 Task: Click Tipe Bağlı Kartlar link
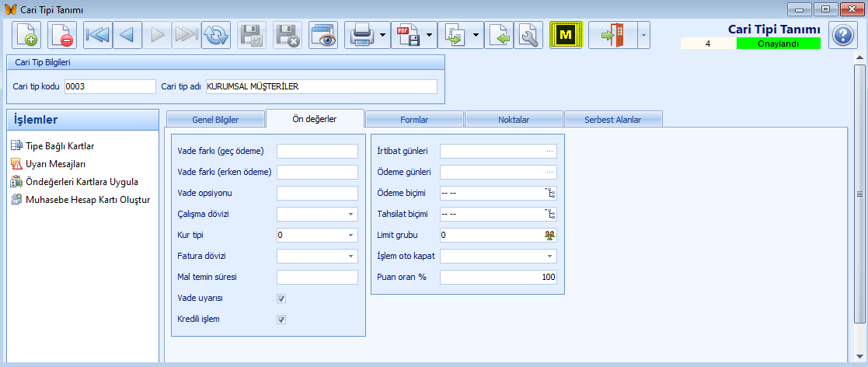tap(60, 145)
